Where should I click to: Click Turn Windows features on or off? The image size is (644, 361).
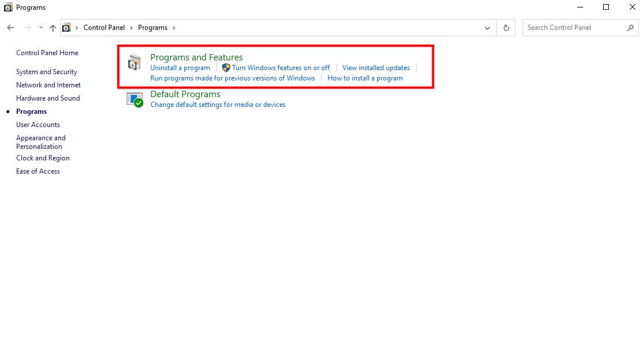(x=281, y=68)
